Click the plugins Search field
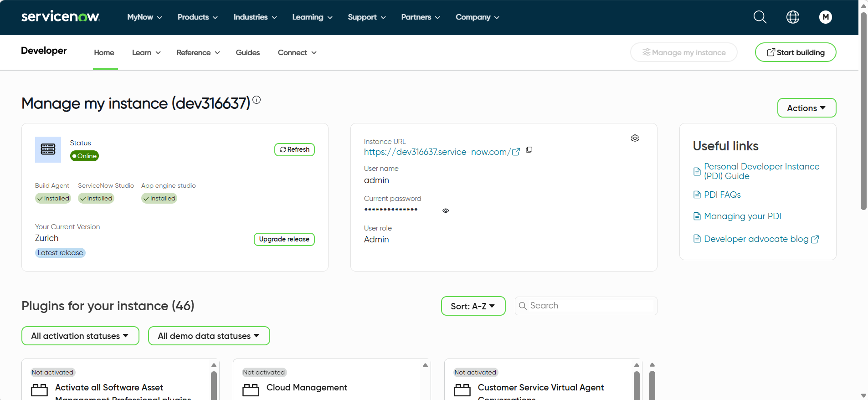 tap(586, 306)
